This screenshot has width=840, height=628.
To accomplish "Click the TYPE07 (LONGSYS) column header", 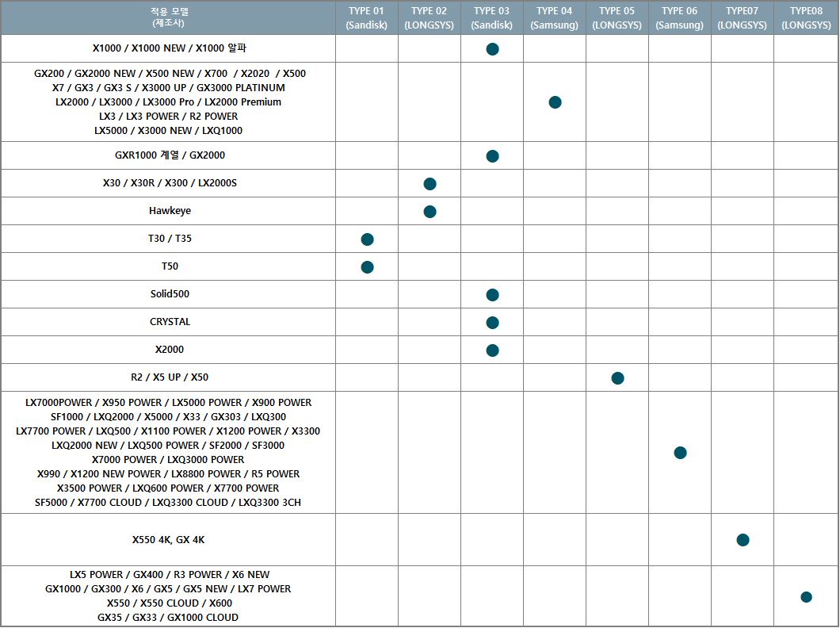I will coord(743,17).
